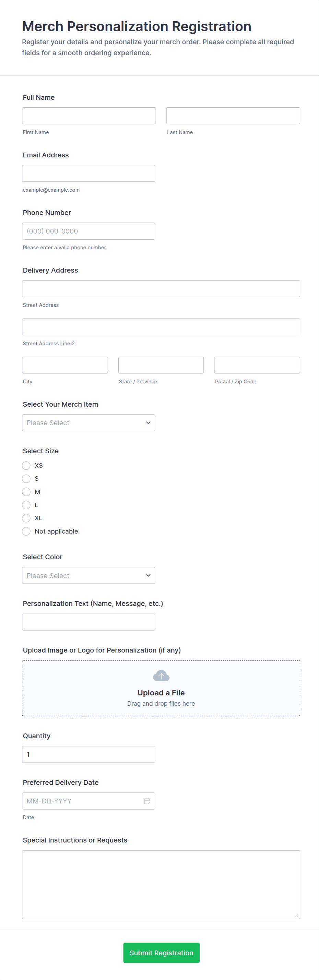Viewport: 319px width, 980px height.
Task: Select the XL size option
Action: pyautogui.click(x=26, y=518)
